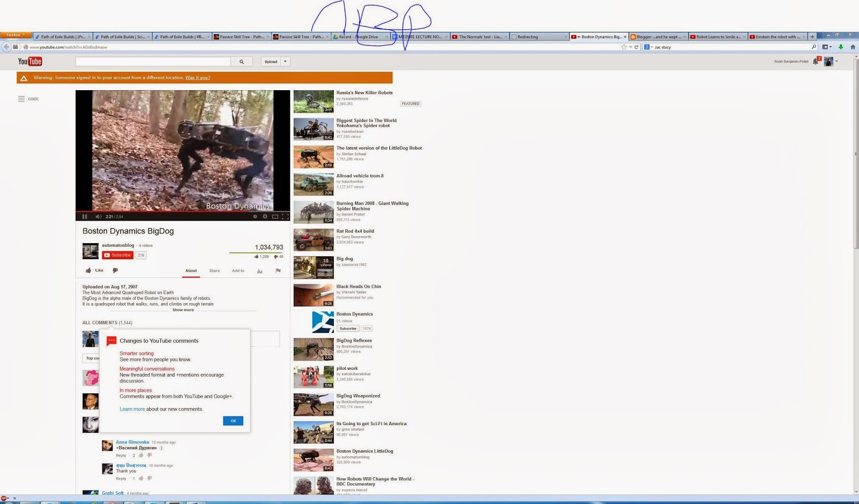Click the address bar URL field

point(322,47)
